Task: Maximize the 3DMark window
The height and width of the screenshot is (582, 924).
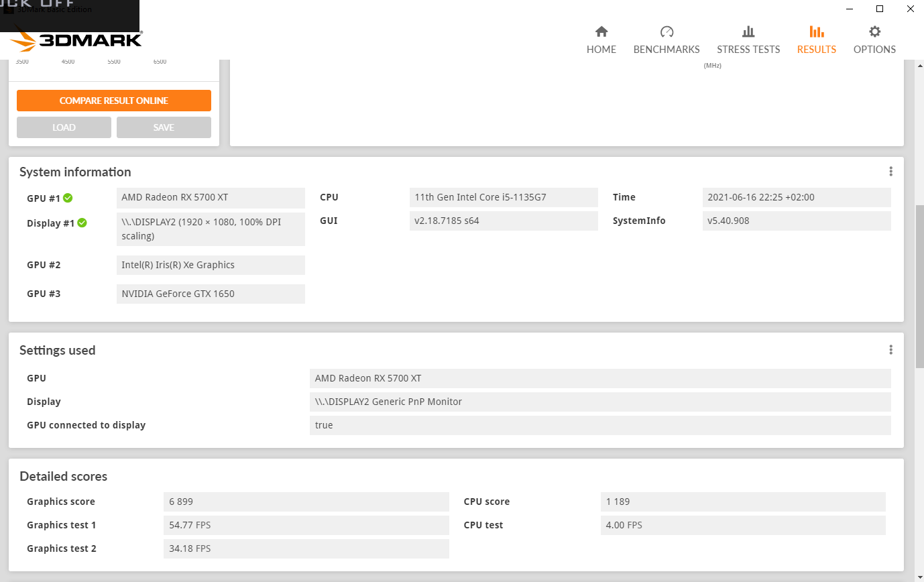Action: (880, 9)
